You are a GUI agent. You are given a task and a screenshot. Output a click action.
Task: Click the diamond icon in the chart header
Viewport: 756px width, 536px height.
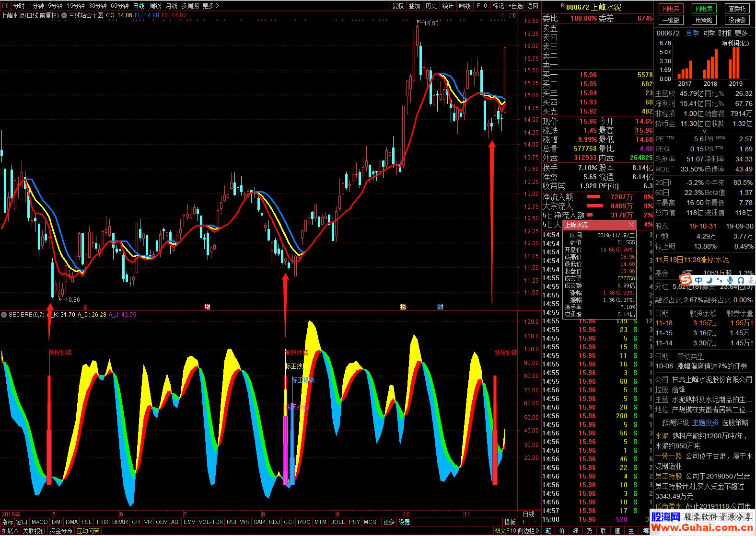503,16
